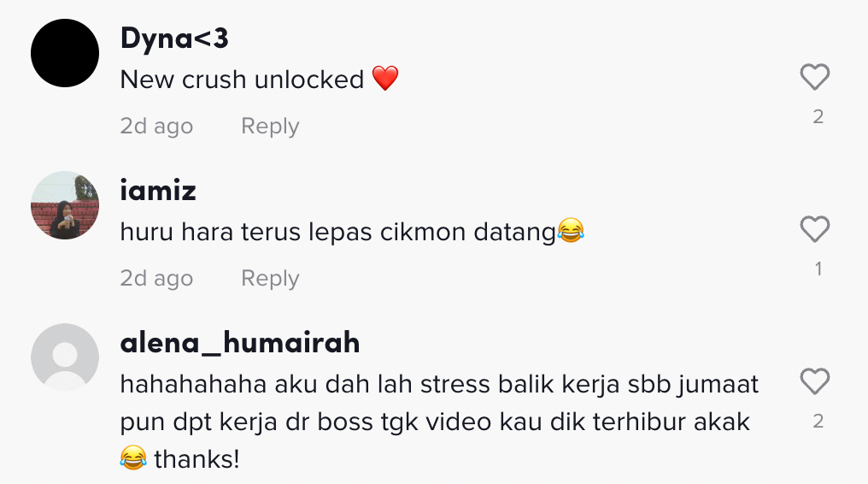Like Dyna<3's comment with the heart icon
The width and height of the screenshot is (868, 484).
[x=815, y=76]
